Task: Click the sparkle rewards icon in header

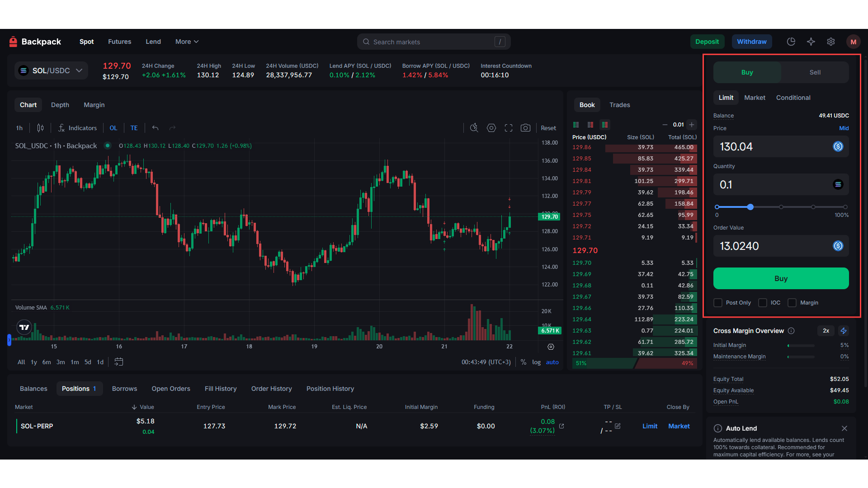Action: click(811, 42)
